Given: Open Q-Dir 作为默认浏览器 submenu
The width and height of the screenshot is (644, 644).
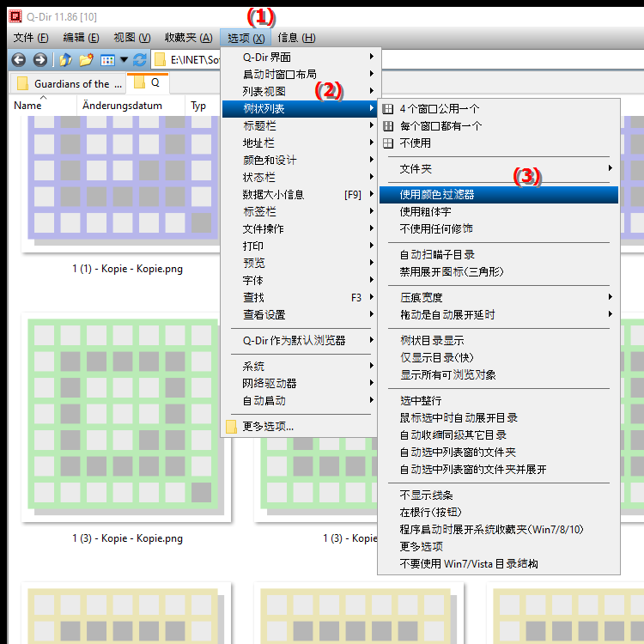Looking at the screenshot, I should click(x=300, y=341).
